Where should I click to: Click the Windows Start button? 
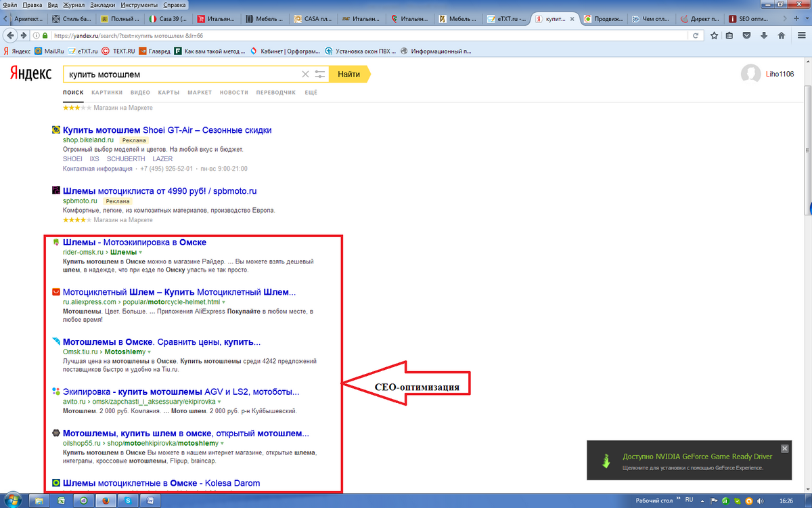coord(14,501)
